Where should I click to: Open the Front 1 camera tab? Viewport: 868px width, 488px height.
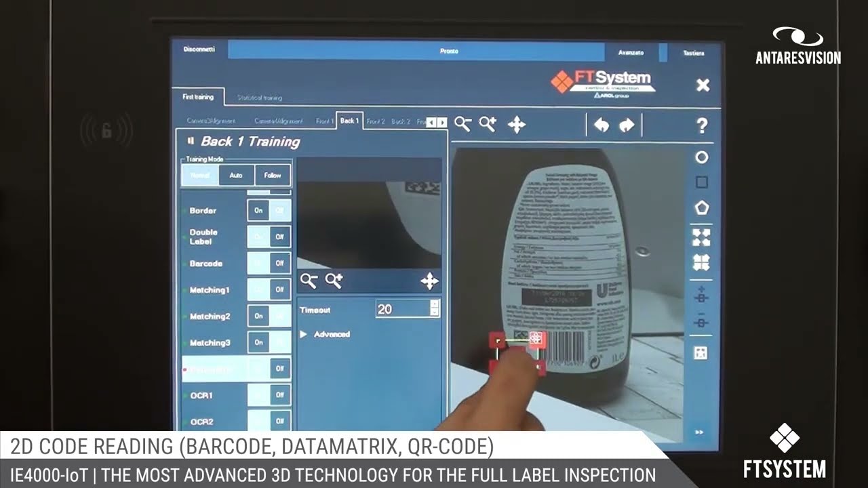[325, 121]
